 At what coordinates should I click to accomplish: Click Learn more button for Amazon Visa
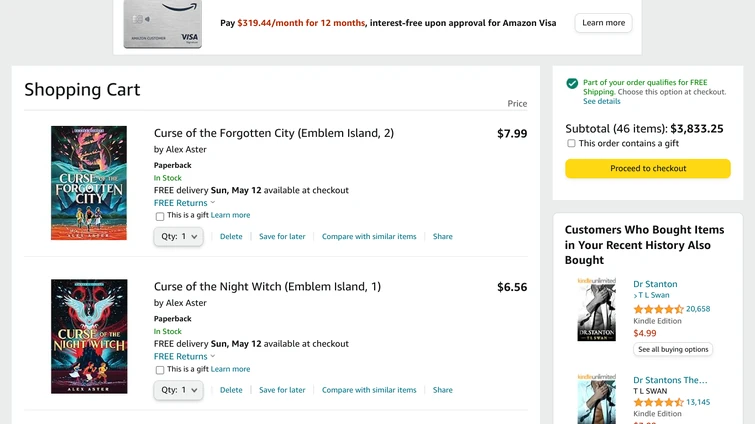[x=603, y=23]
